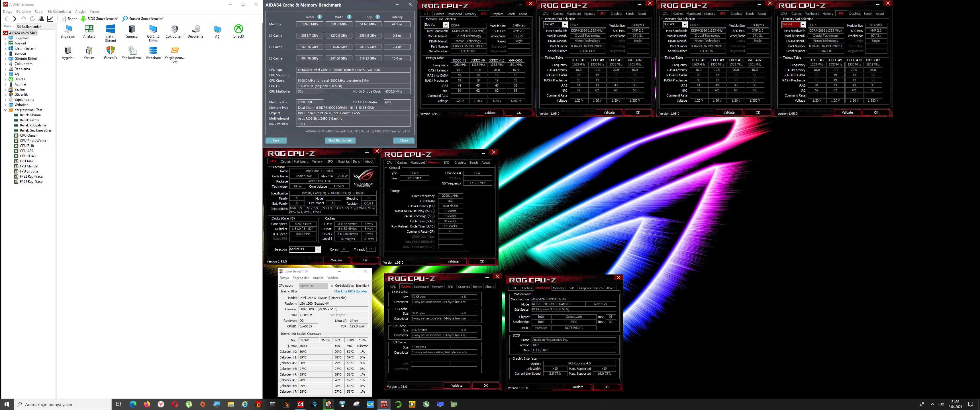Select CPU Queen benchmark in tree
Viewport: 980px width, 410px height.
click(28, 136)
